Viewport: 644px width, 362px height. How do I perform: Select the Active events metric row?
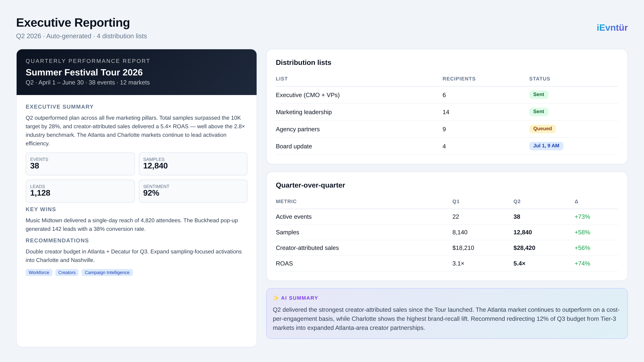click(x=447, y=217)
